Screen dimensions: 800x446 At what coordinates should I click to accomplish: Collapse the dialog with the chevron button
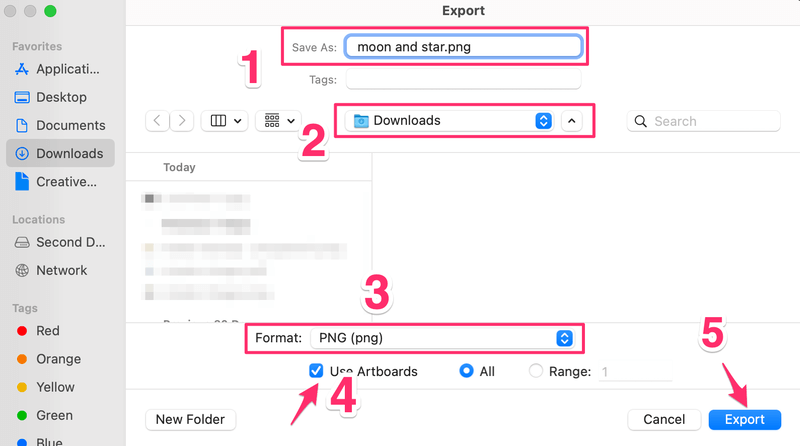click(571, 121)
